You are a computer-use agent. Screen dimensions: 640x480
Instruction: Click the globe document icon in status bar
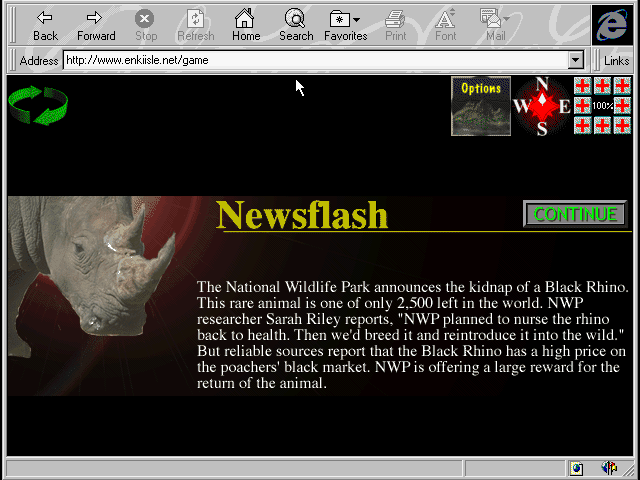tap(577, 468)
